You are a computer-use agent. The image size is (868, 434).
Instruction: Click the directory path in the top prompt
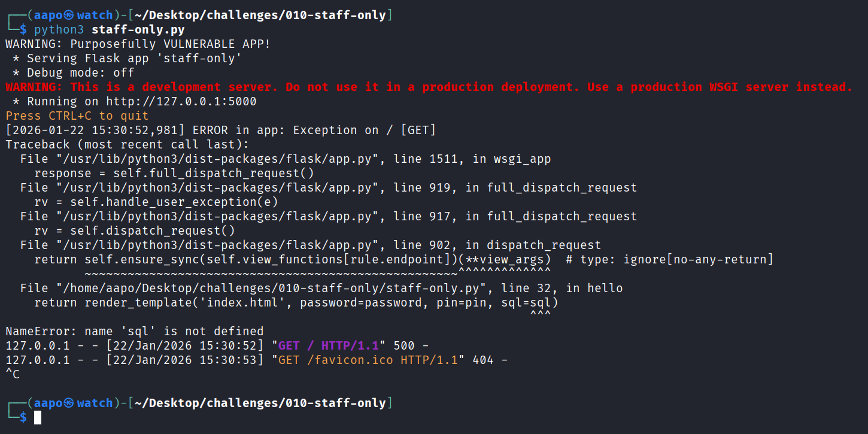(260, 15)
